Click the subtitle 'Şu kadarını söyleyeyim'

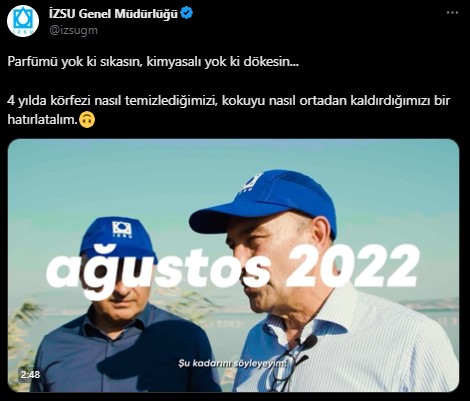pyautogui.click(x=233, y=363)
